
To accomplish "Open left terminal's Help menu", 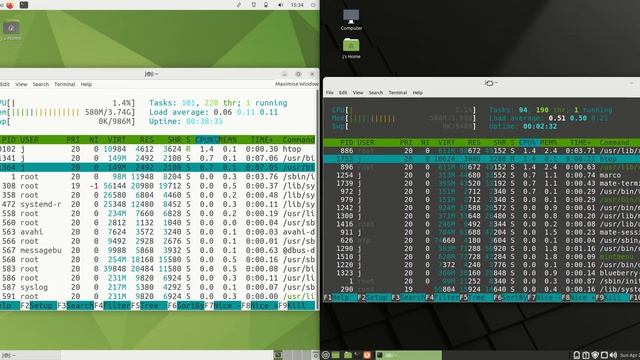I will (x=86, y=84).
